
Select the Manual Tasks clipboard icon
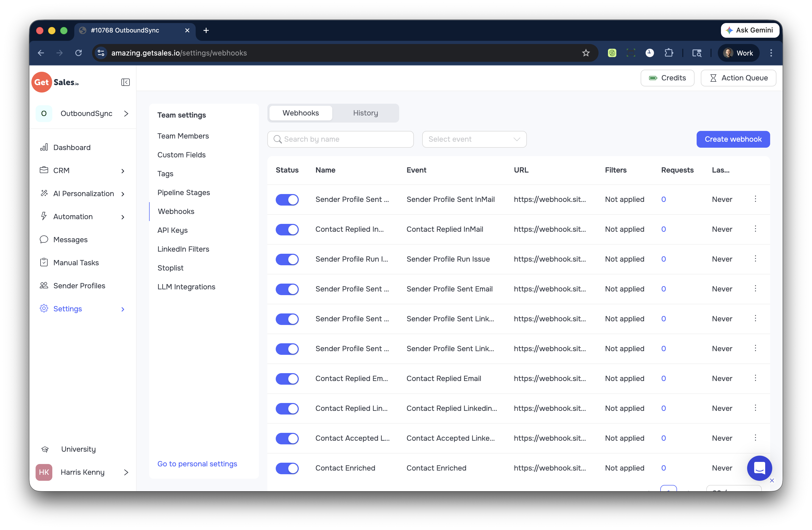click(44, 262)
